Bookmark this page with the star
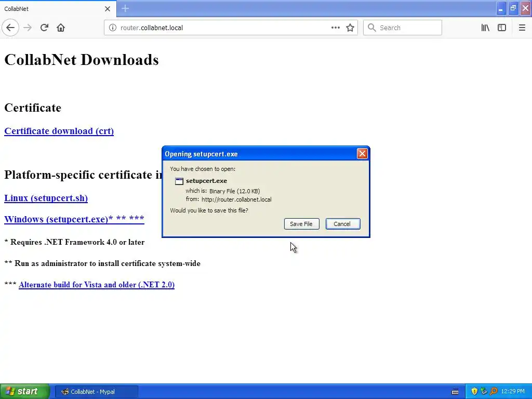This screenshot has width=532, height=399. coord(350,28)
